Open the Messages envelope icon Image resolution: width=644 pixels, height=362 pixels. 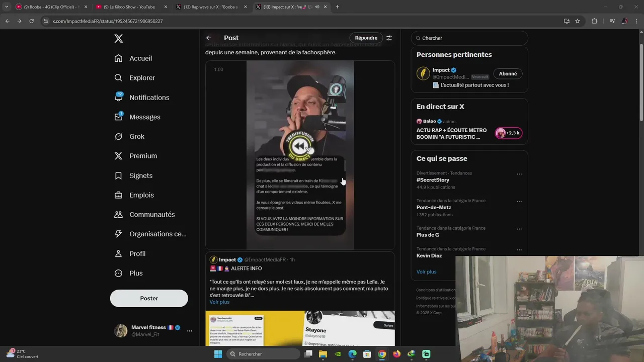[x=118, y=117]
